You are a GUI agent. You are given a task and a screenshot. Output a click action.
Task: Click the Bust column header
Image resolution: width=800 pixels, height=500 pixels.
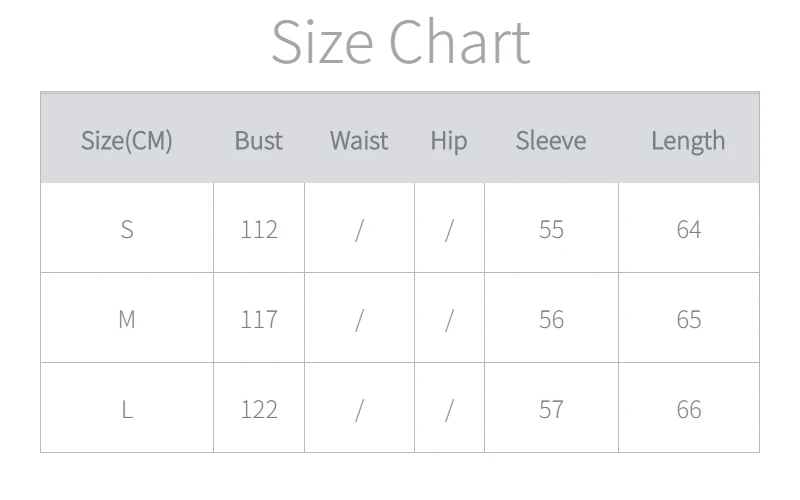click(x=259, y=140)
